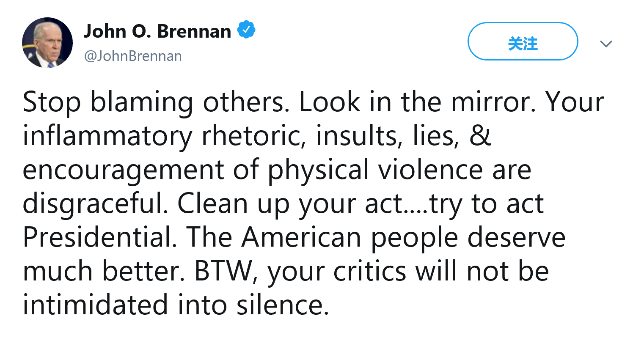Click the word "inflammatory" in tweet
Viewport: 644px width, 338px height.
point(107,136)
